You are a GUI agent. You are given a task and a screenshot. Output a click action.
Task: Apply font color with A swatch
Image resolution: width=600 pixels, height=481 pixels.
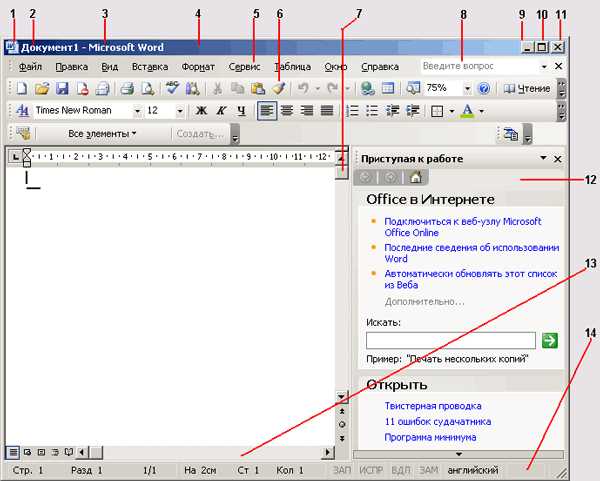(x=467, y=111)
